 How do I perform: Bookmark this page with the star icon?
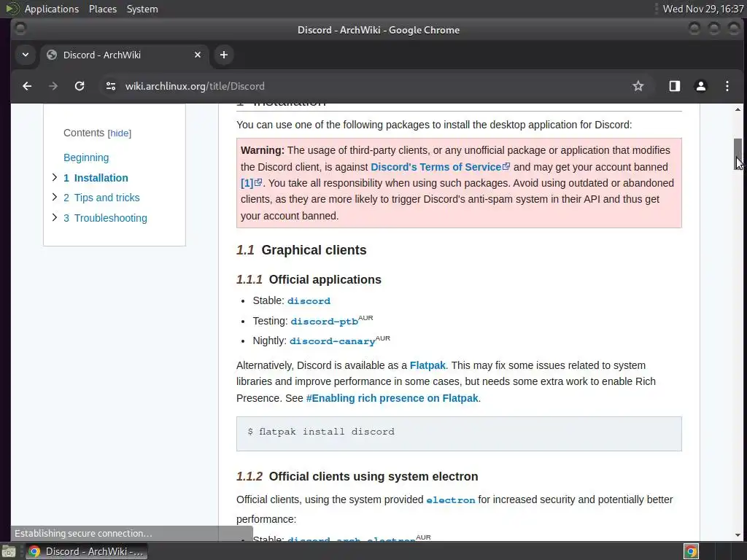(x=638, y=86)
